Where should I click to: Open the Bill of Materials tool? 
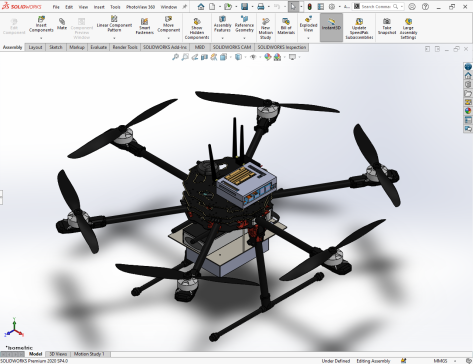tap(286, 27)
